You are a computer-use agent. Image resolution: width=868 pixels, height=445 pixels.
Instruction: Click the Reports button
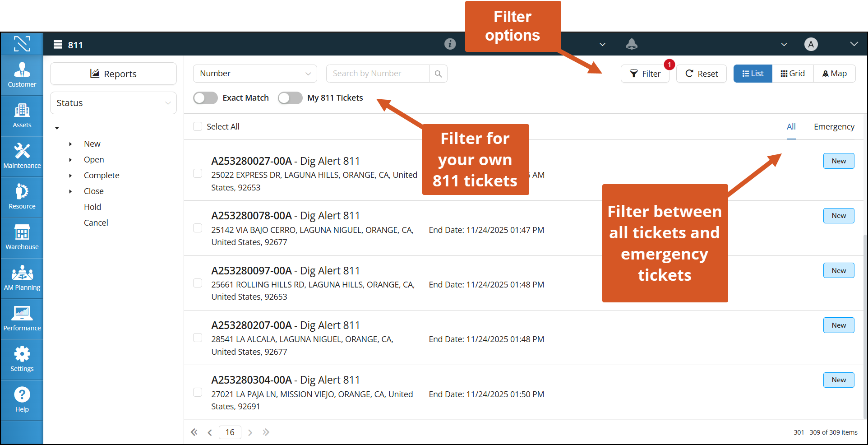coord(113,74)
